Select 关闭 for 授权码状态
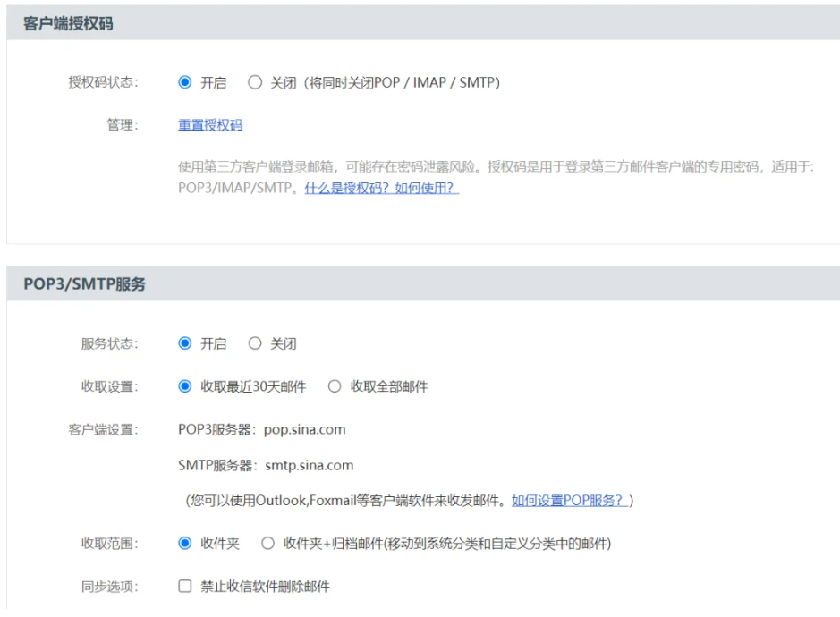The height and width of the screenshot is (617, 840). coord(255,82)
